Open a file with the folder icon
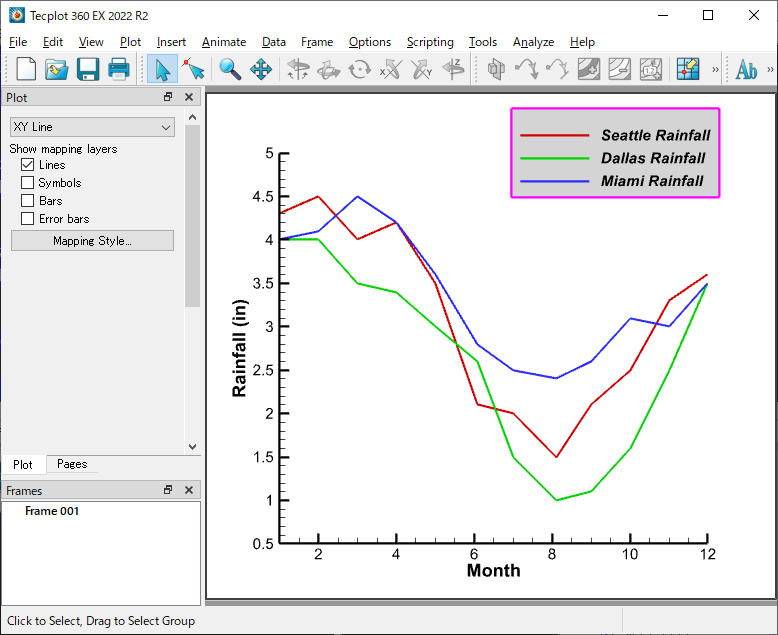 click(57, 69)
